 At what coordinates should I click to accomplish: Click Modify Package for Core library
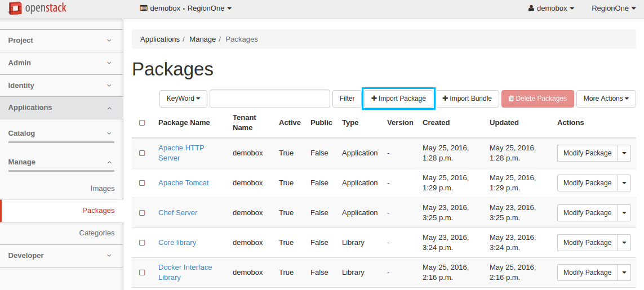587,243
